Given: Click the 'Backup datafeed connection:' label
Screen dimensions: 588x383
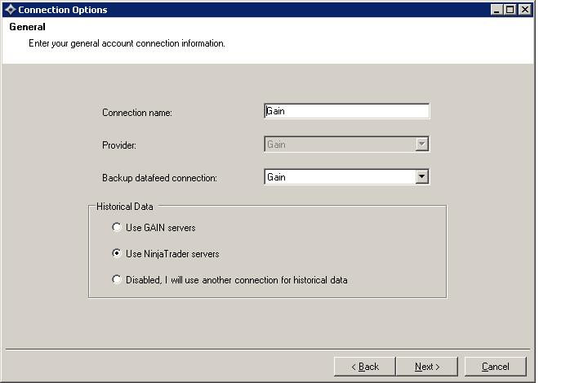Looking at the screenshot, I should point(159,178).
